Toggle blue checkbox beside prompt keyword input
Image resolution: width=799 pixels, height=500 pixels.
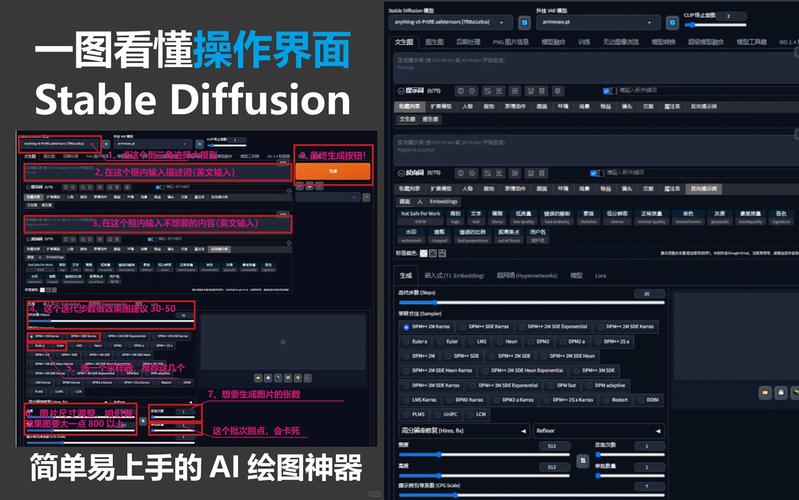click(x=606, y=91)
